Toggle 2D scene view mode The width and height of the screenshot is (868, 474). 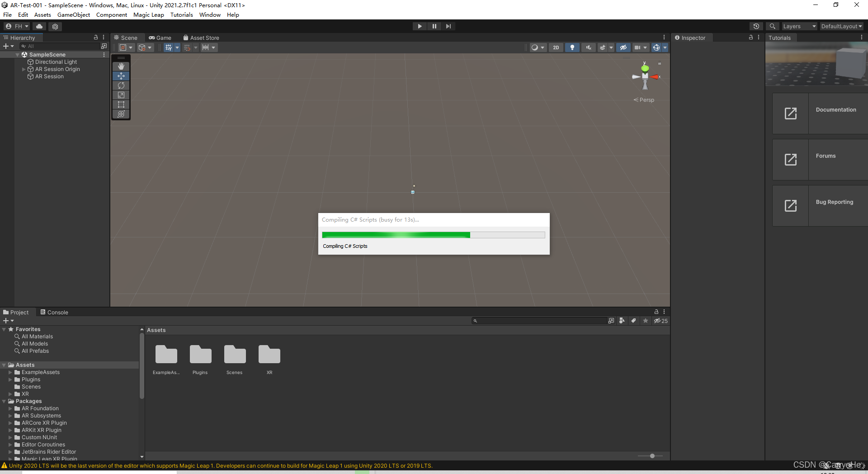[x=556, y=47]
